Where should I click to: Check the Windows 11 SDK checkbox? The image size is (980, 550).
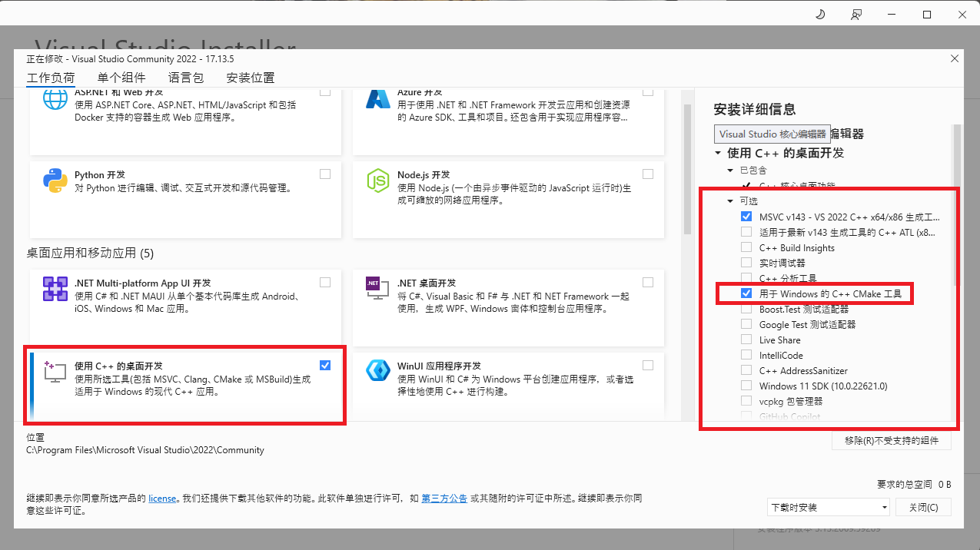746,386
